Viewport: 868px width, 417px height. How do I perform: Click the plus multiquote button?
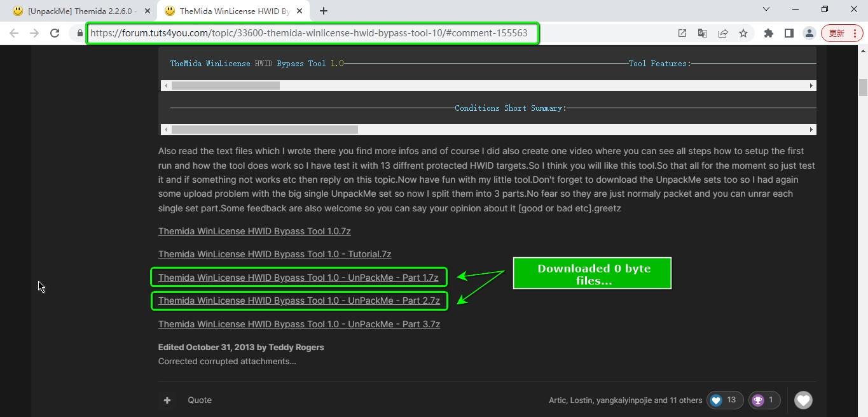click(167, 400)
